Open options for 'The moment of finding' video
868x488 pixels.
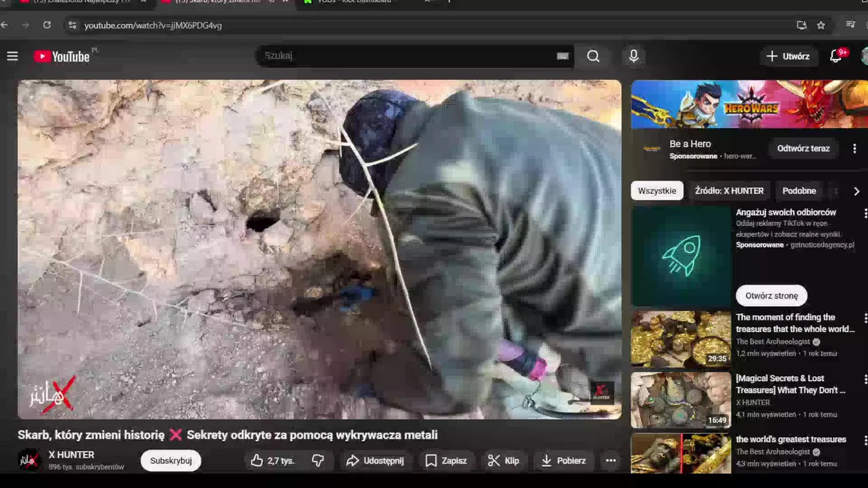[x=865, y=319]
